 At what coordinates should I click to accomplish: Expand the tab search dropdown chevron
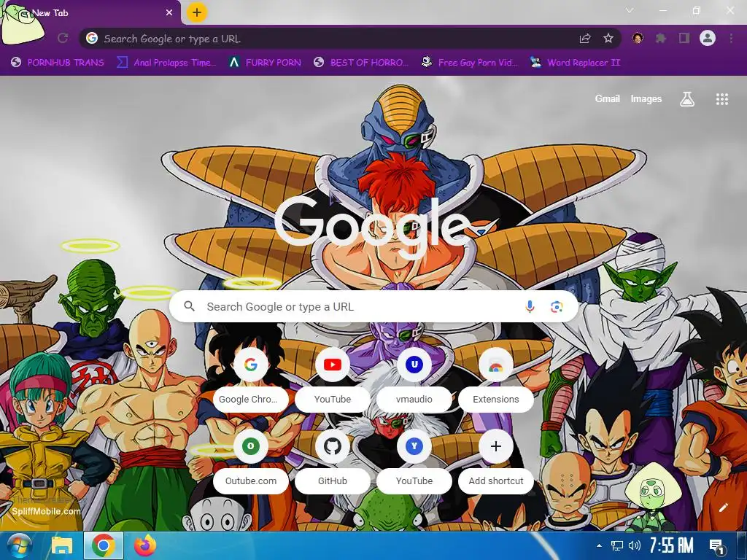[x=630, y=10]
